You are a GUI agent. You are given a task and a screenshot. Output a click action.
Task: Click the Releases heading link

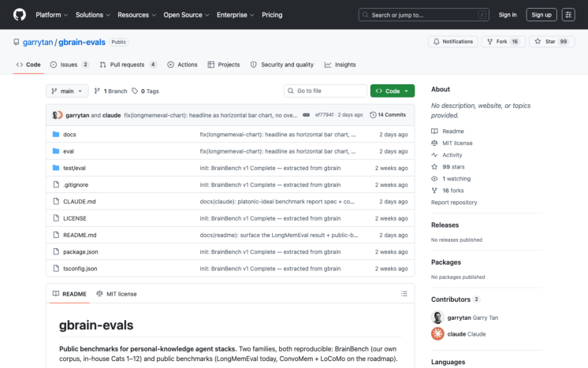point(445,225)
